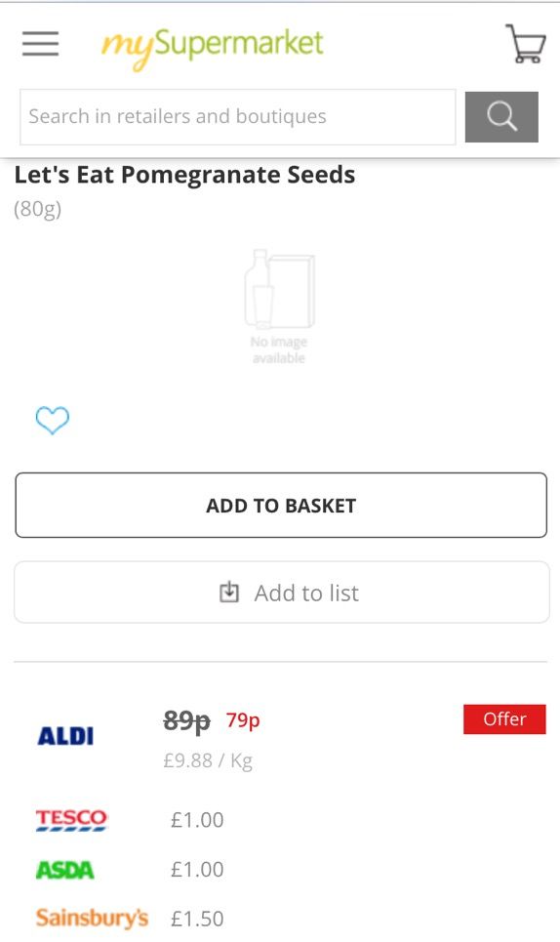Screen dimensions: 560x942
Task: Click the 79p ALDI offer price
Action: click(243, 719)
